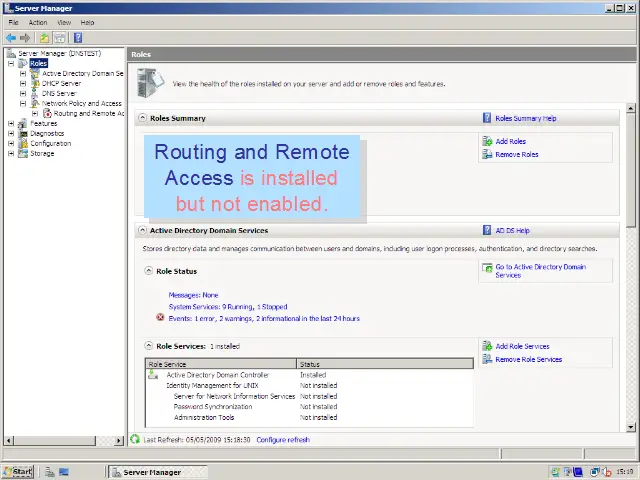Click the Show Desktop quick launch icon
Viewport: 640px width, 480px height.
64,472
